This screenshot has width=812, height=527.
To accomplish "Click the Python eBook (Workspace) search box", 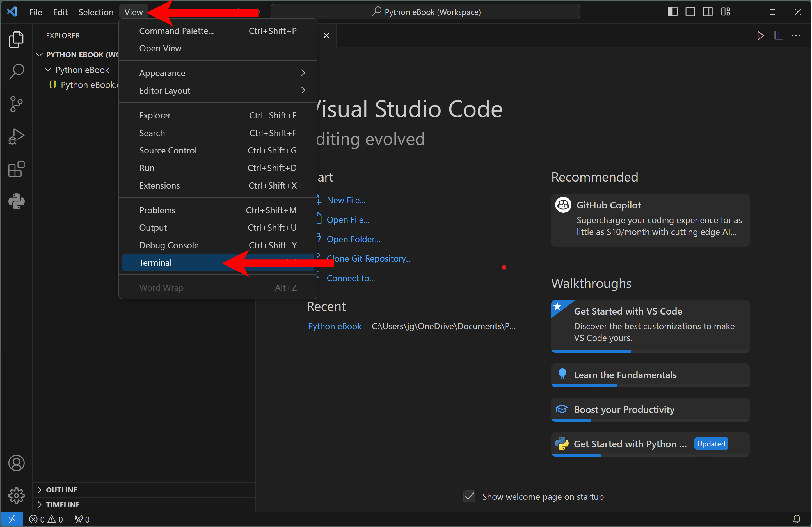I will pyautogui.click(x=425, y=12).
